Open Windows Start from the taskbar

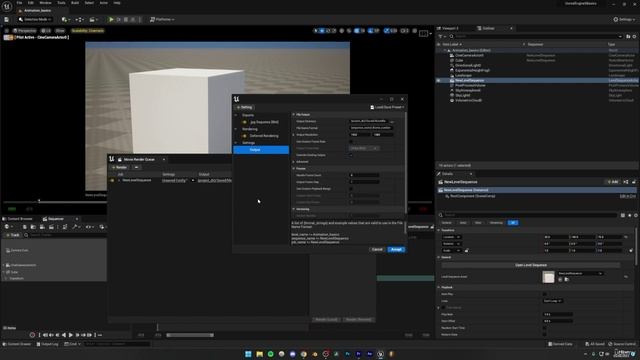[248, 354]
